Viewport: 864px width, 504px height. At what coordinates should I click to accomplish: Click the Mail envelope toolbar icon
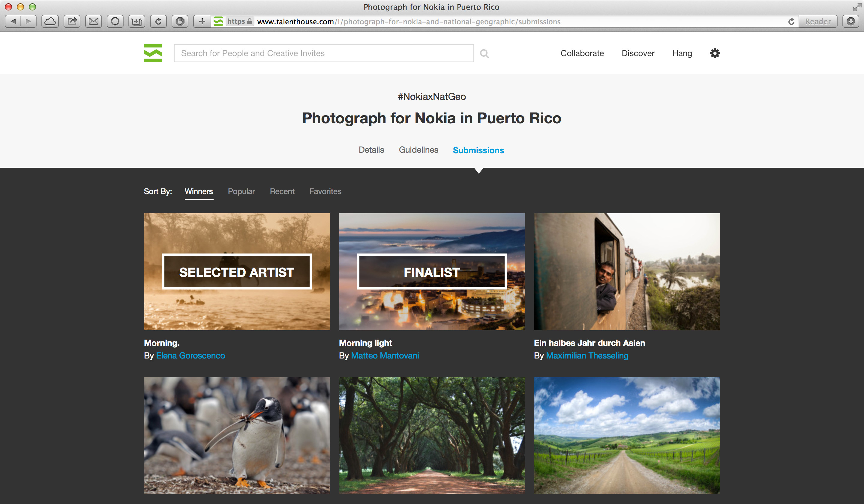(x=94, y=21)
